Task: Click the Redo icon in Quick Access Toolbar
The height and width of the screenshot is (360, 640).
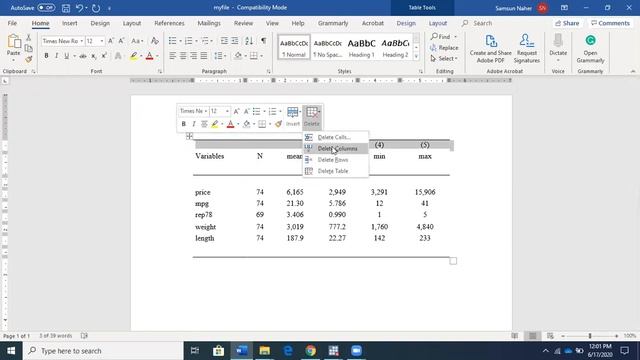Action: click(96, 8)
